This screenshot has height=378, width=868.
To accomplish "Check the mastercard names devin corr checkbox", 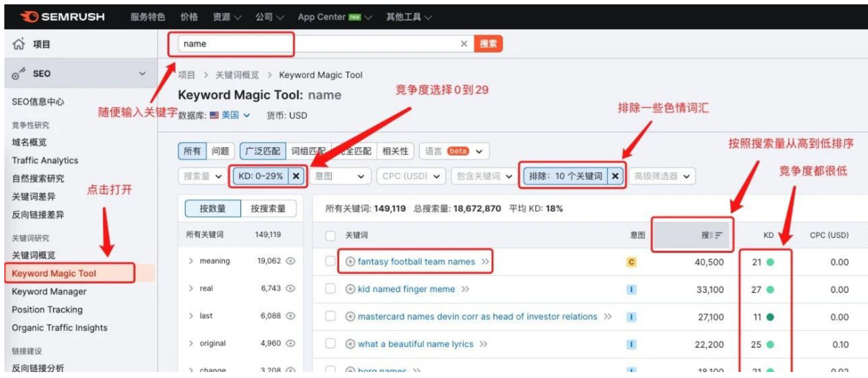I will (x=330, y=316).
